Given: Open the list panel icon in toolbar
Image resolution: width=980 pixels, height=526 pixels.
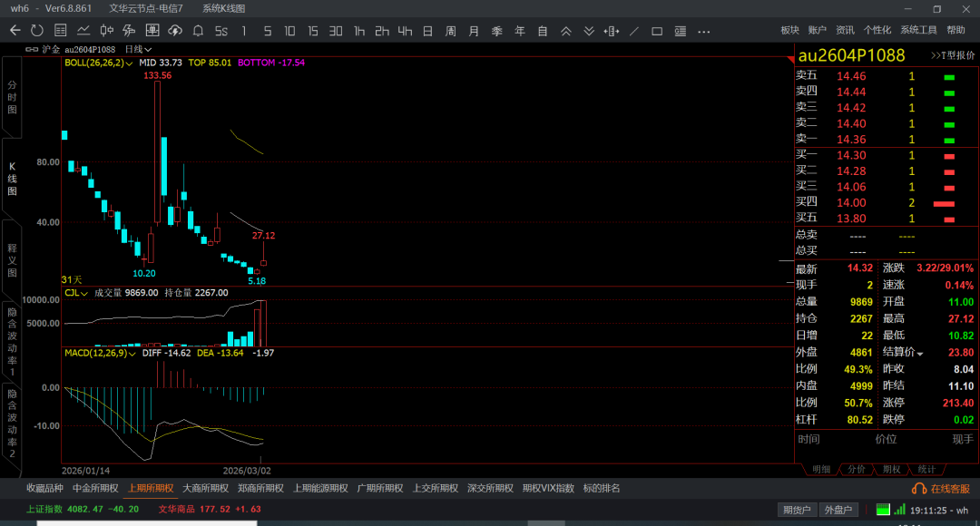Looking at the screenshot, I should coord(681,31).
